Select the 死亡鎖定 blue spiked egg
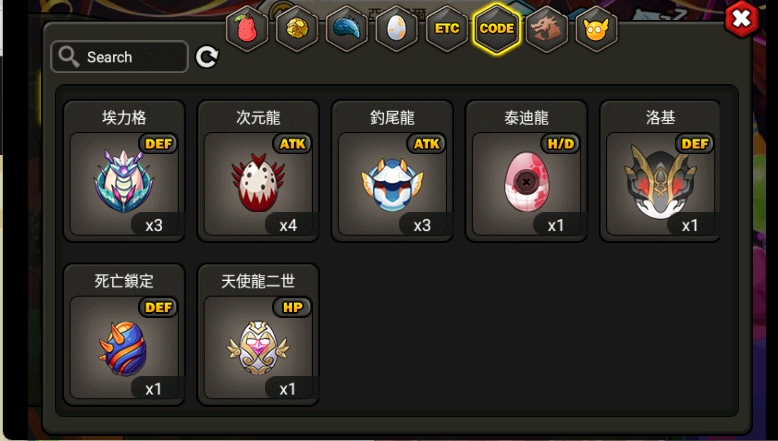 coord(124,335)
